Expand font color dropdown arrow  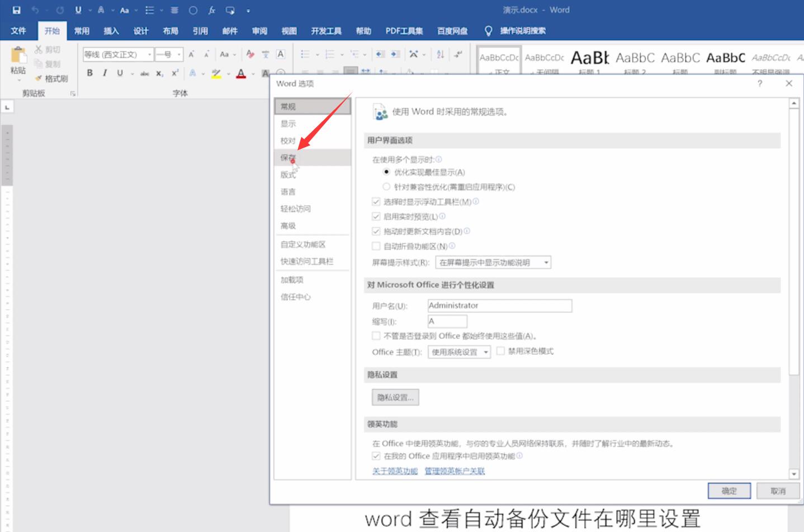(x=253, y=73)
